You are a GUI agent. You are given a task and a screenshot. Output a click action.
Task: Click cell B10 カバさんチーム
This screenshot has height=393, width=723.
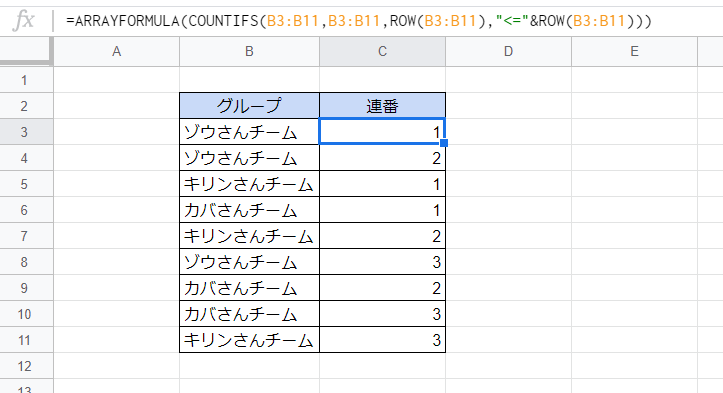[249, 314]
